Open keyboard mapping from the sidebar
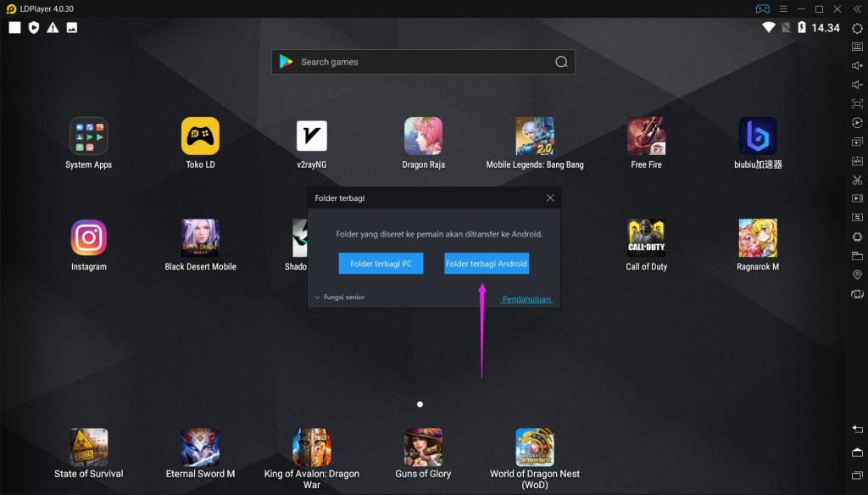The image size is (868, 495). (857, 47)
